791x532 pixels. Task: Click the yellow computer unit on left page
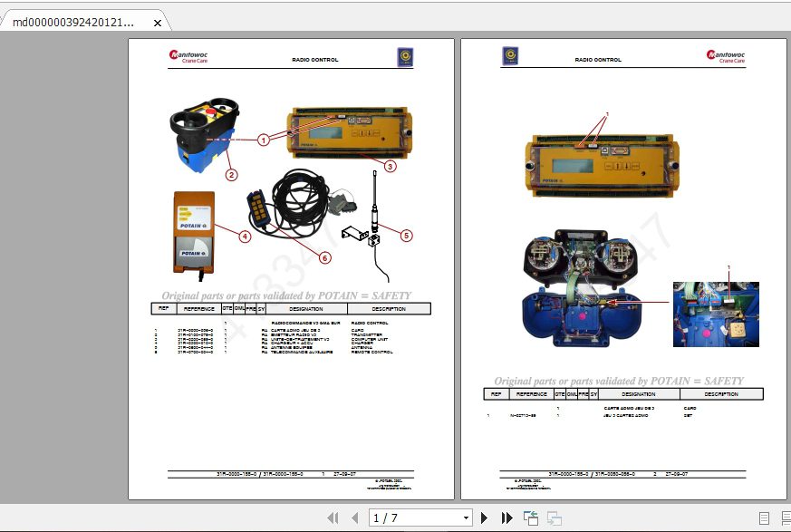click(x=350, y=132)
